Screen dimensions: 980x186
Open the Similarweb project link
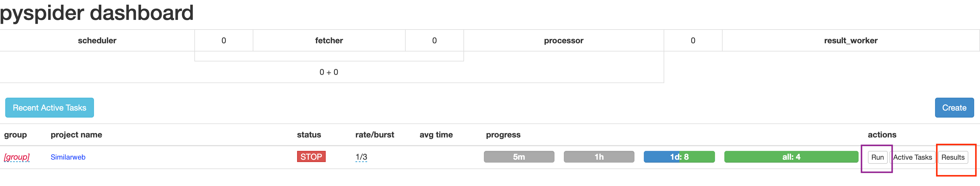click(x=68, y=157)
